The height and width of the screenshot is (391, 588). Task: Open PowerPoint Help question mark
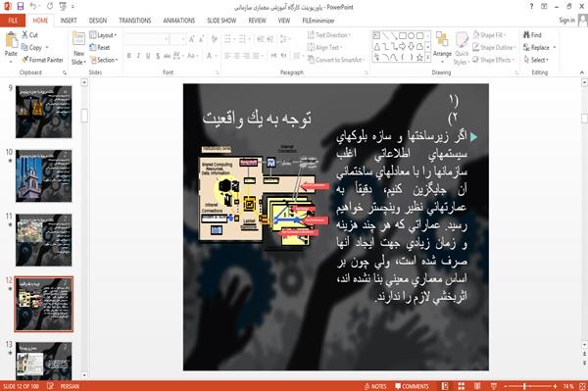(x=531, y=7)
